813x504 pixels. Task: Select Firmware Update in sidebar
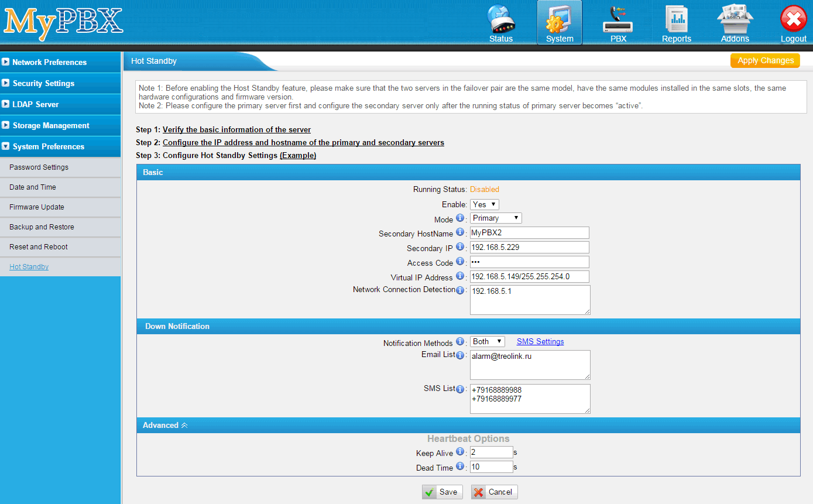[x=37, y=207]
